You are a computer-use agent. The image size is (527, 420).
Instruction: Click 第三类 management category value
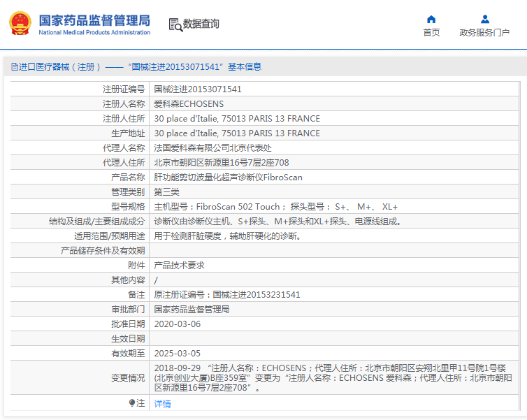tap(167, 192)
